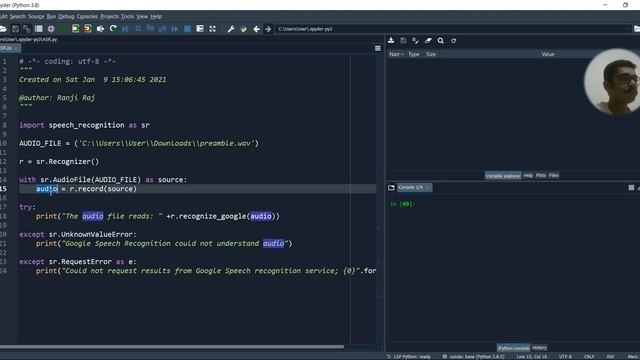
Task: Debug step over current line icon
Action: coord(138,29)
